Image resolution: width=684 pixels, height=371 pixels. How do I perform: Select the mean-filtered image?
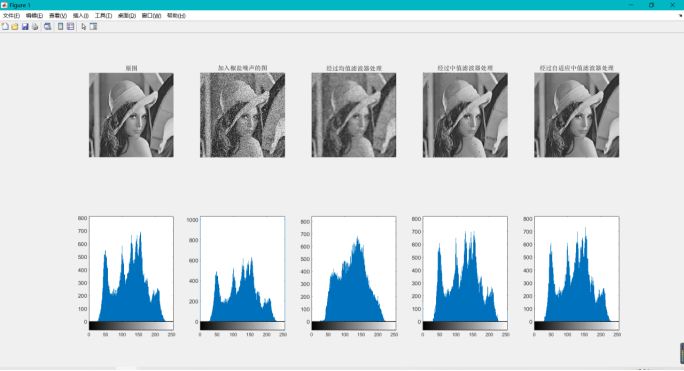click(x=354, y=115)
